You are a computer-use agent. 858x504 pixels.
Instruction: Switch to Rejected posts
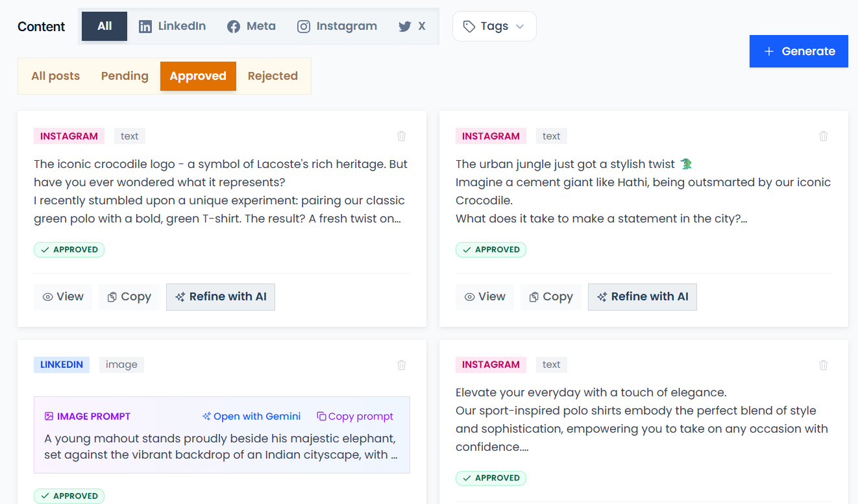[273, 76]
